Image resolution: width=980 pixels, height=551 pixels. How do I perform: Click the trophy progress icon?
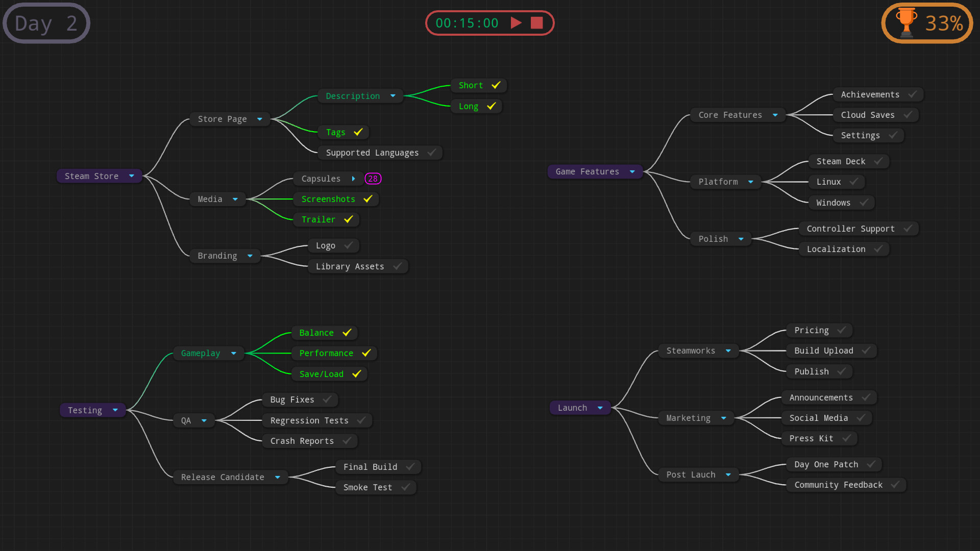tap(906, 23)
